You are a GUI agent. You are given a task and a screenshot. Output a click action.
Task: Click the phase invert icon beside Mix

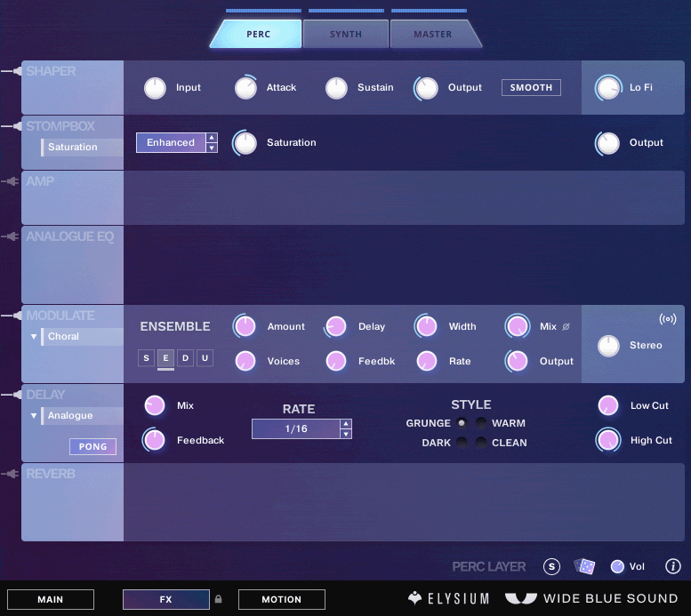click(566, 326)
